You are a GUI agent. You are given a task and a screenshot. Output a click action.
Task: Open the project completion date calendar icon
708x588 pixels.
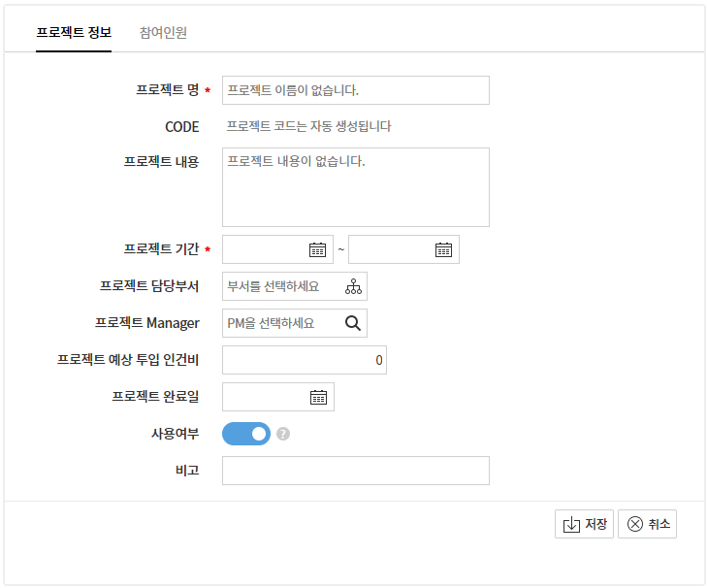[317, 397]
